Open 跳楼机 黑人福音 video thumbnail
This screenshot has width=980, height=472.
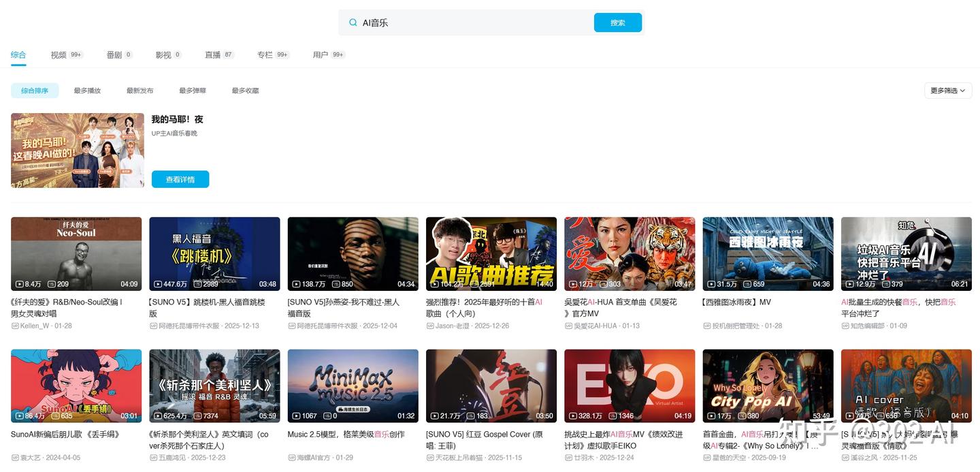(x=214, y=254)
